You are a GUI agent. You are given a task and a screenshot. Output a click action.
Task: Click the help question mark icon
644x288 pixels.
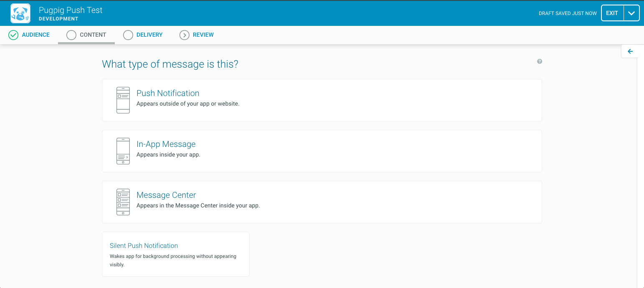(540, 61)
